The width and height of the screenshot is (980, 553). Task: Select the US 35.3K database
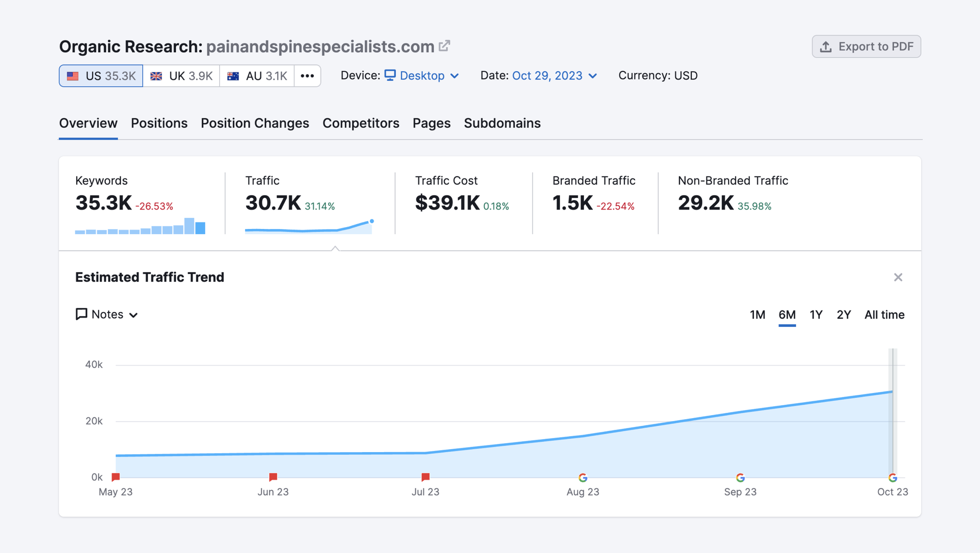[101, 76]
